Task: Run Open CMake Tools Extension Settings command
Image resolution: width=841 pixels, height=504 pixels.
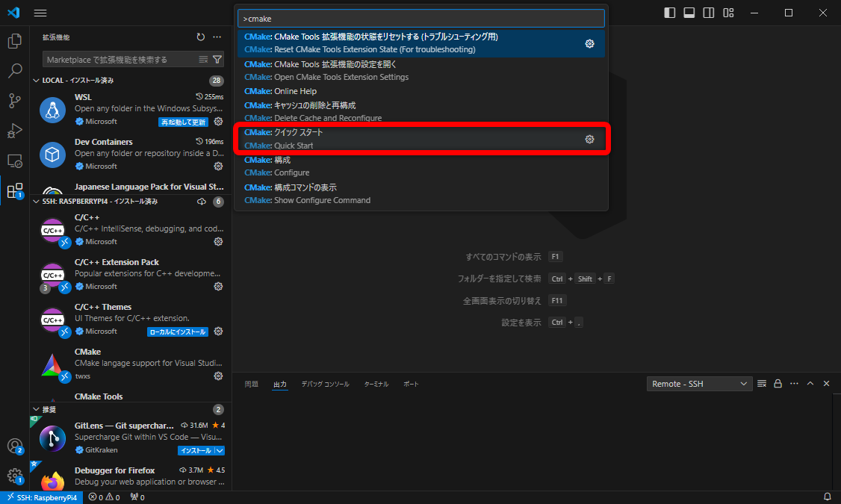Action: point(421,70)
